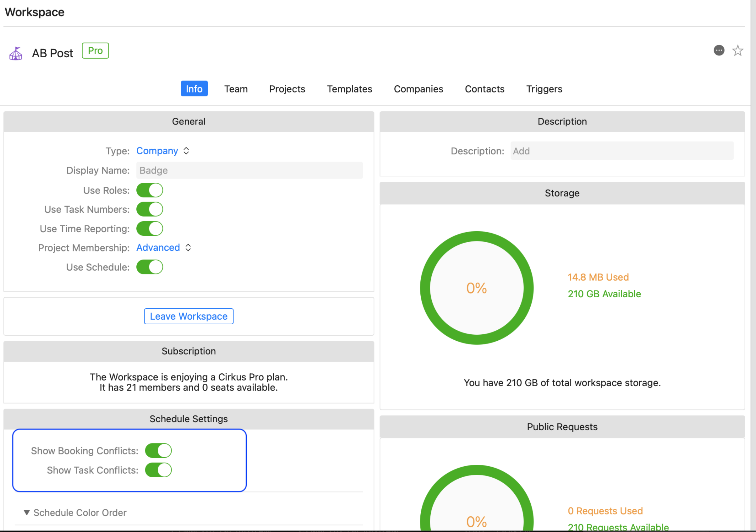The height and width of the screenshot is (532, 756).
Task: Click the AB Post circus tent icon
Action: pos(16,54)
